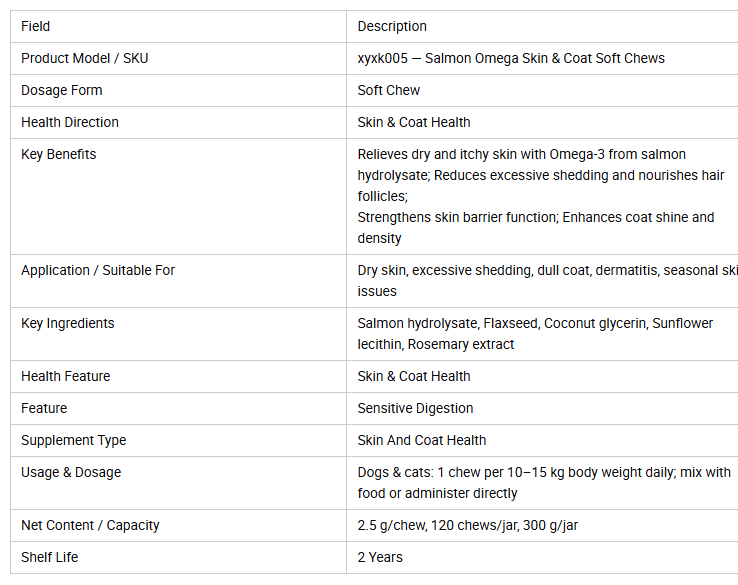Select the Supplement Type label
Screen dimensions: 738x585
(74, 441)
